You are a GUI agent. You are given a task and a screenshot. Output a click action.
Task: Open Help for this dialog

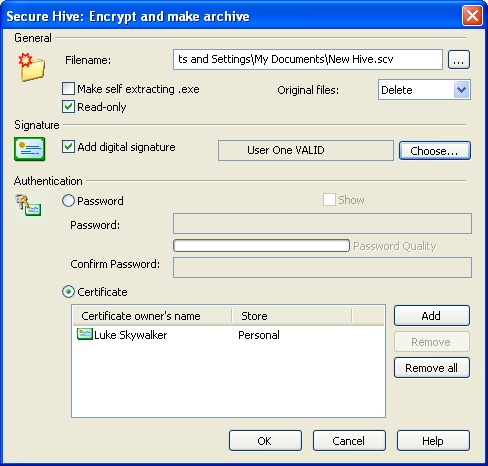(x=433, y=441)
